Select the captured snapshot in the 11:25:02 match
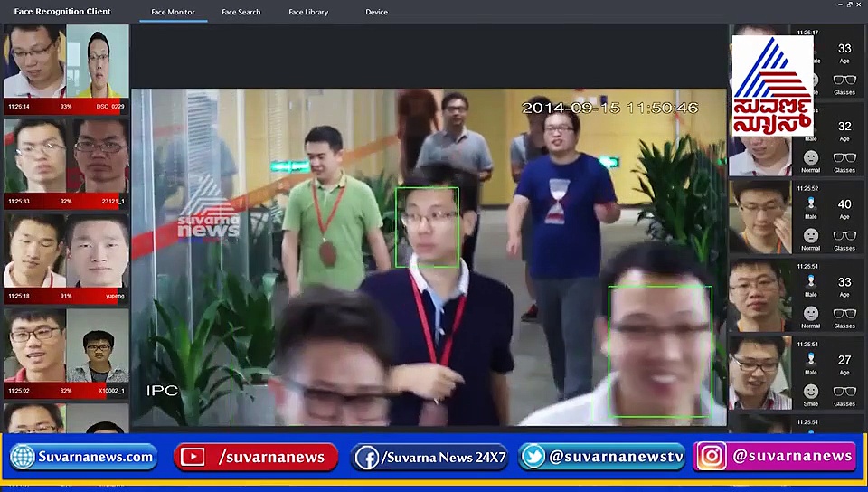Image resolution: width=868 pixels, height=492 pixels. [x=35, y=345]
